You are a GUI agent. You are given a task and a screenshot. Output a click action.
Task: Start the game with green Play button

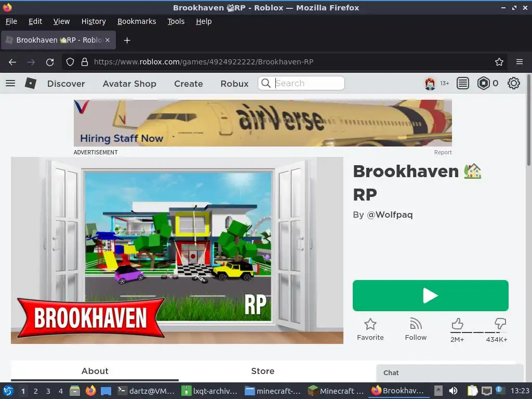(431, 296)
